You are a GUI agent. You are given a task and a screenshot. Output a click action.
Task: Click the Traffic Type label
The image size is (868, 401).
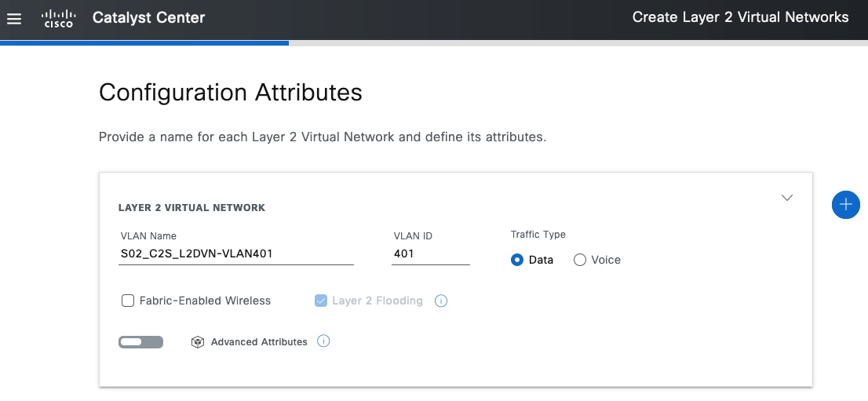click(x=538, y=235)
